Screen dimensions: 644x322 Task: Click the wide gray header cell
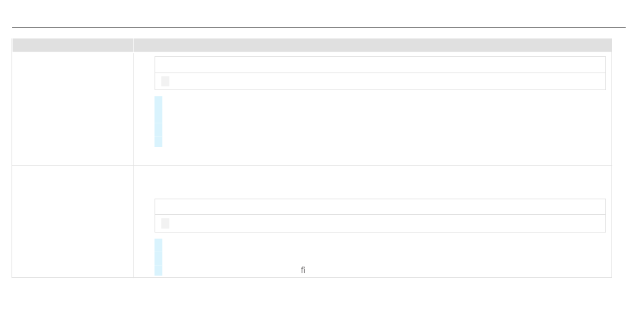(373, 45)
